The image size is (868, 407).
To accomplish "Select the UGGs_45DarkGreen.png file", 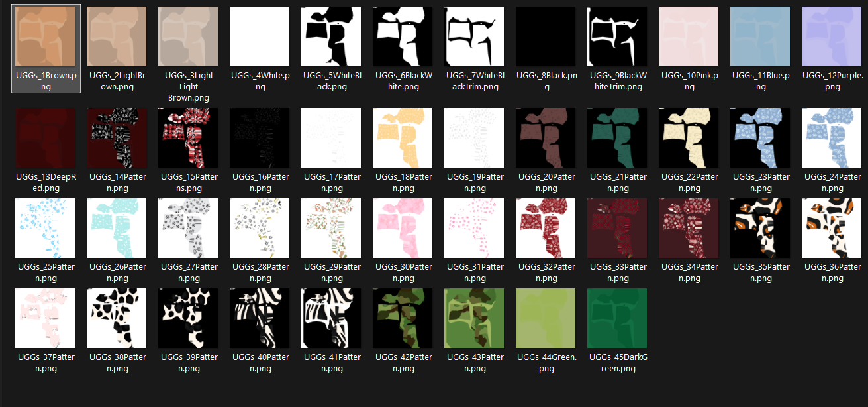I will pyautogui.click(x=617, y=318).
